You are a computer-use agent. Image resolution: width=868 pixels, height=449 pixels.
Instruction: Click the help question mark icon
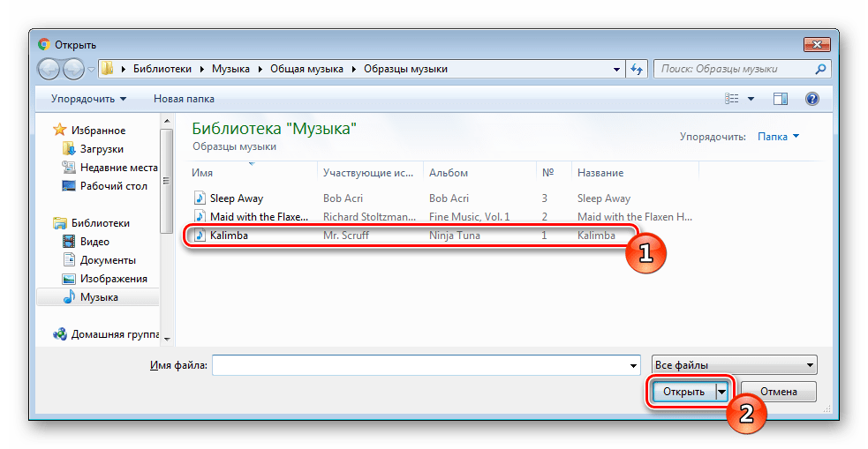811,99
